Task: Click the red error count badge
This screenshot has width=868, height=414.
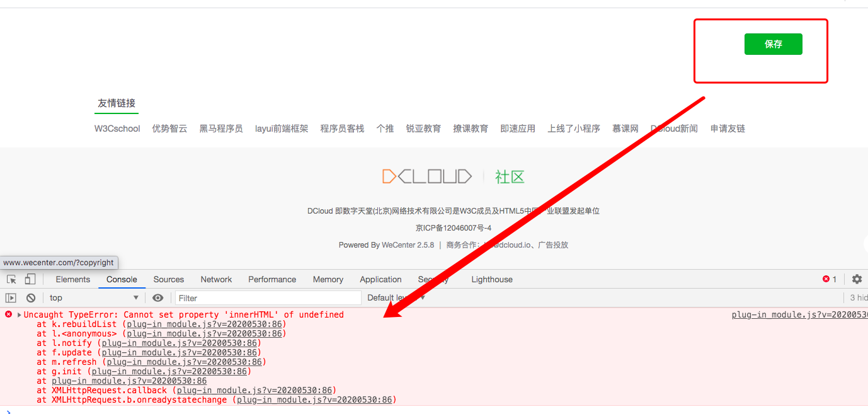Action: pos(830,279)
